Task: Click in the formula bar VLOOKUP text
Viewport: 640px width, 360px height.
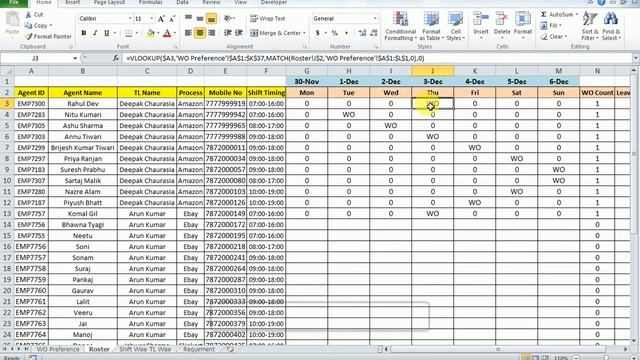Action: click(x=275, y=58)
